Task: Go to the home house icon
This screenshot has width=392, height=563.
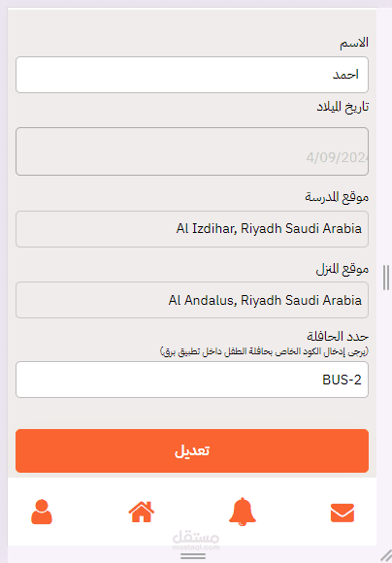Action: tap(142, 512)
